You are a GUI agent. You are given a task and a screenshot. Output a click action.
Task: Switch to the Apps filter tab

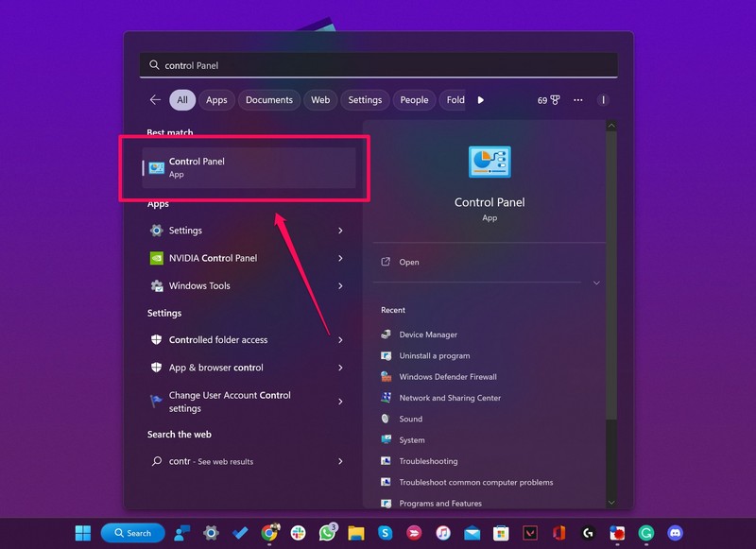tap(216, 100)
